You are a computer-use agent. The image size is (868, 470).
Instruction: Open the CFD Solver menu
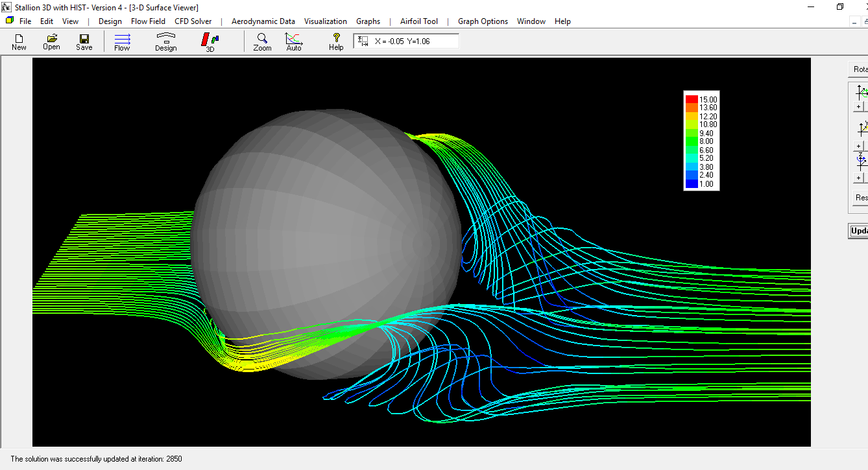pyautogui.click(x=193, y=21)
